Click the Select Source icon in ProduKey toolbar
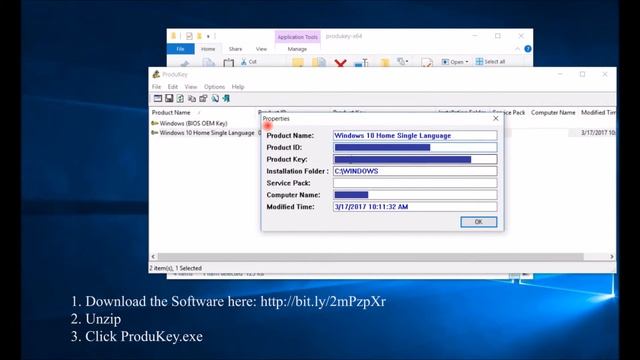 (158, 98)
